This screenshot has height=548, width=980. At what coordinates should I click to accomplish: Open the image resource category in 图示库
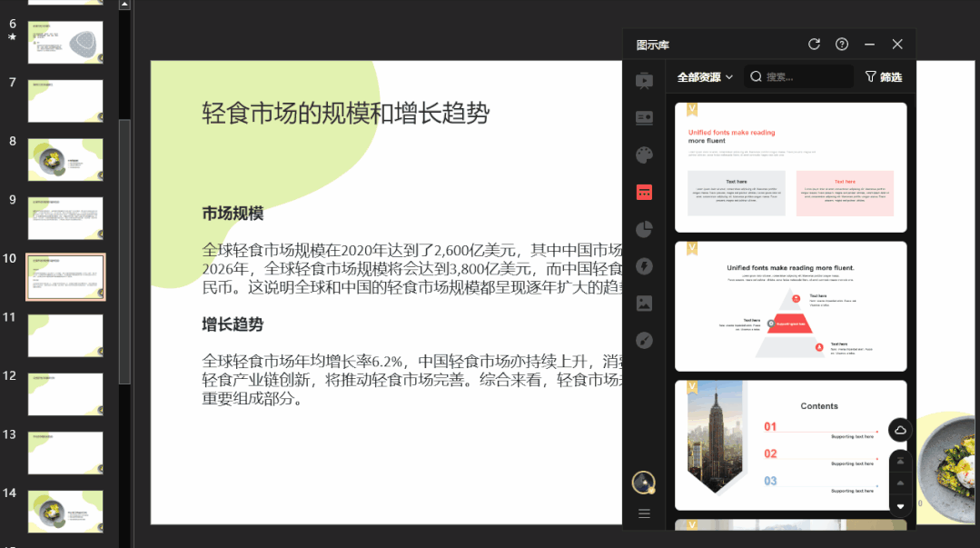click(x=644, y=303)
